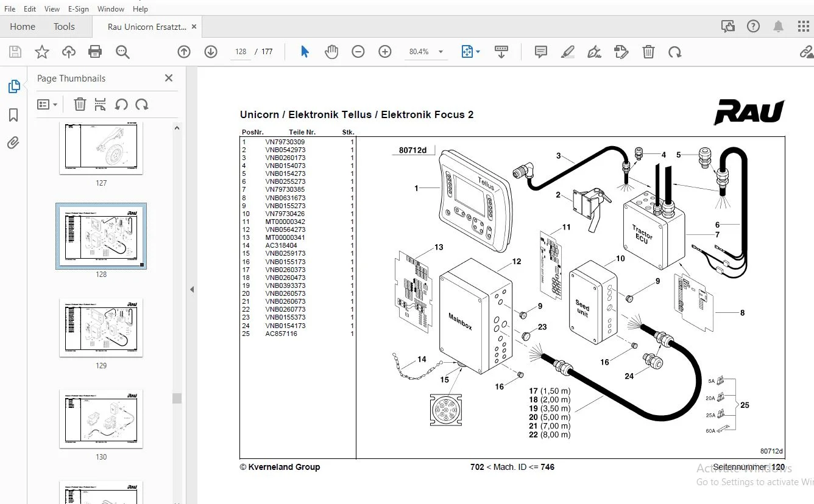Rotate selected thumbnail clockwise

[142, 105]
